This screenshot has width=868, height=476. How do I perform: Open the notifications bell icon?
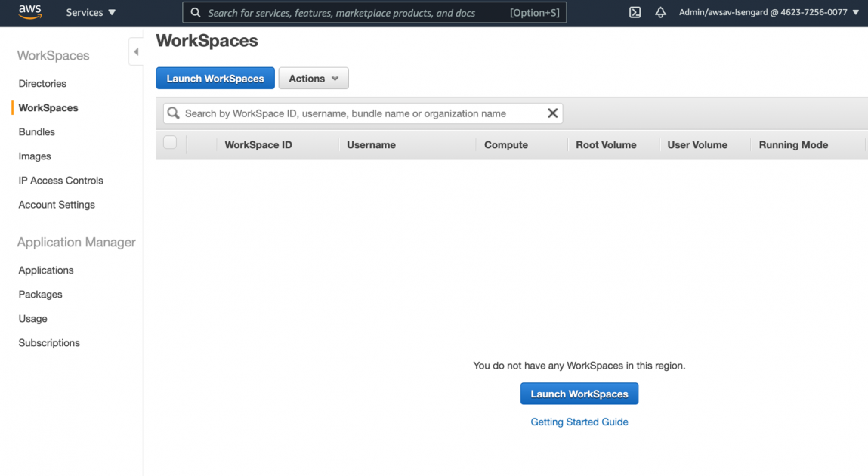coord(660,12)
